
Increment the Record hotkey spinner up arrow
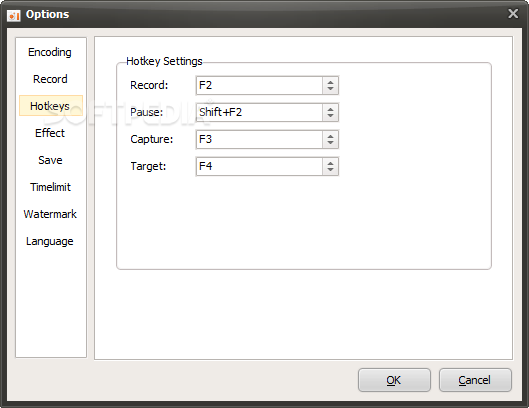(x=330, y=82)
